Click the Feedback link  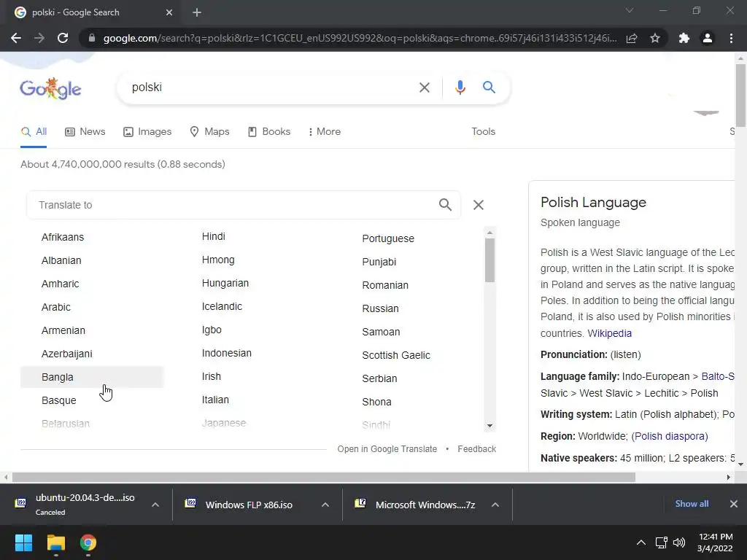477,449
